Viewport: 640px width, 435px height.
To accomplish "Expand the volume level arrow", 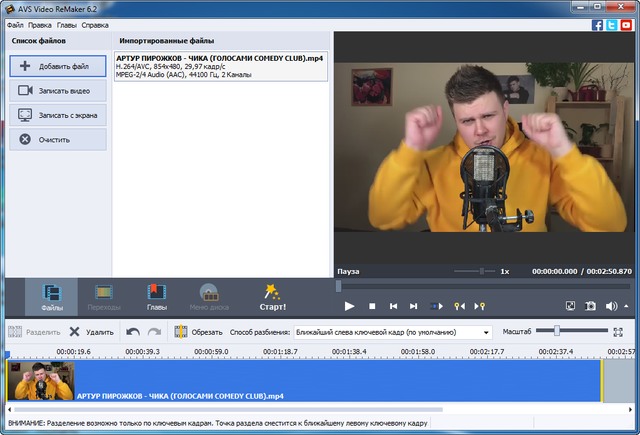I will pyautogui.click(x=625, y=306).
